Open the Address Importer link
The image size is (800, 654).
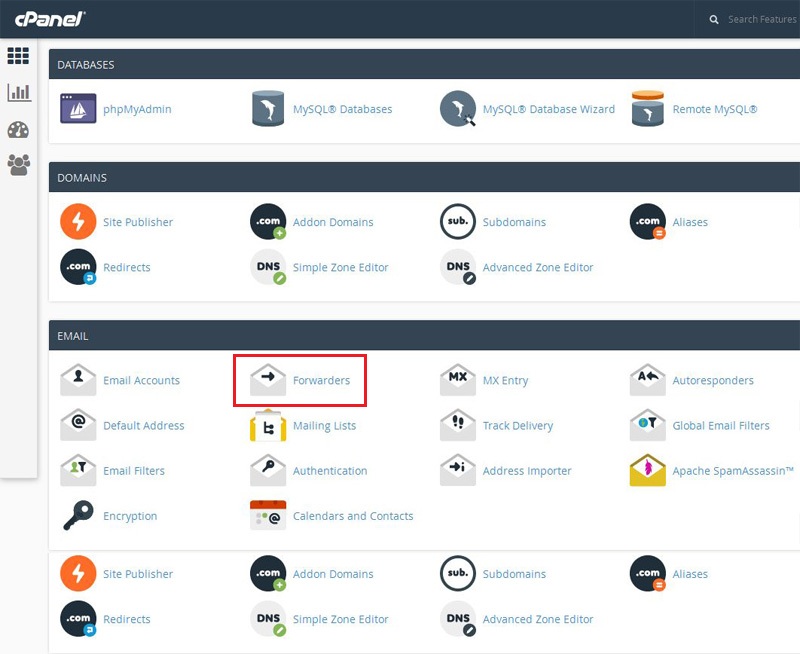(527, 471)
